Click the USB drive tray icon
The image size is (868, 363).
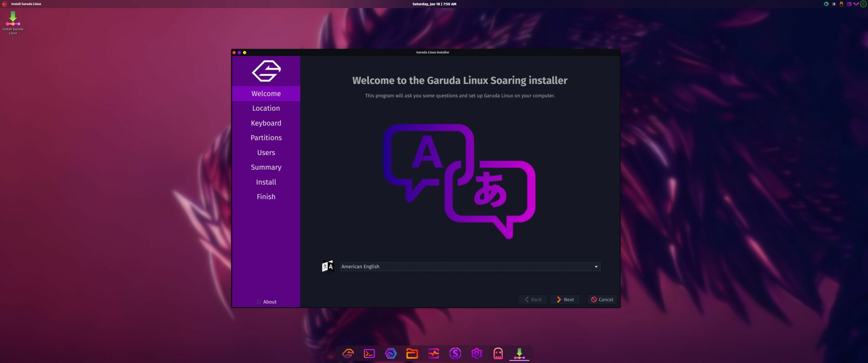(x=841, y=4)
